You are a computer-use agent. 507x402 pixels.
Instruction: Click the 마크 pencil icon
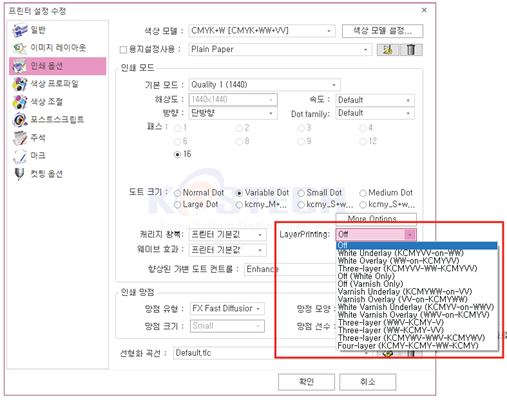(x=20, y=156)
